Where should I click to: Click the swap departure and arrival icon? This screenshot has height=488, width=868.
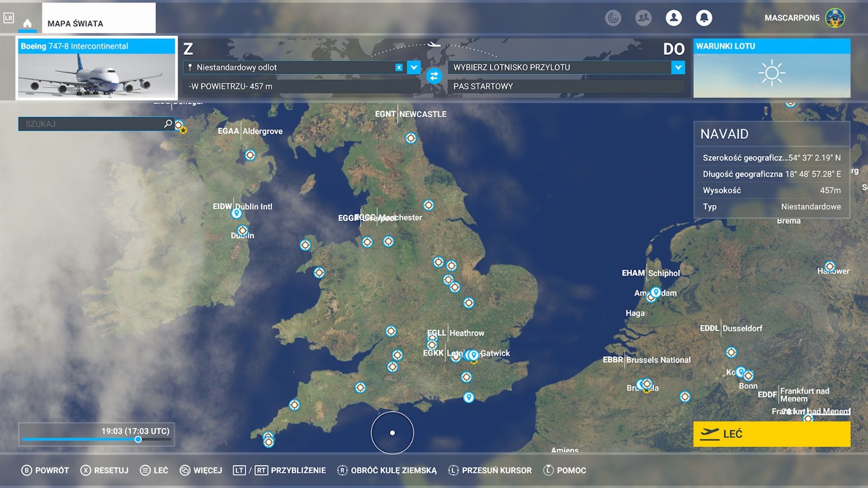(433, 76)
